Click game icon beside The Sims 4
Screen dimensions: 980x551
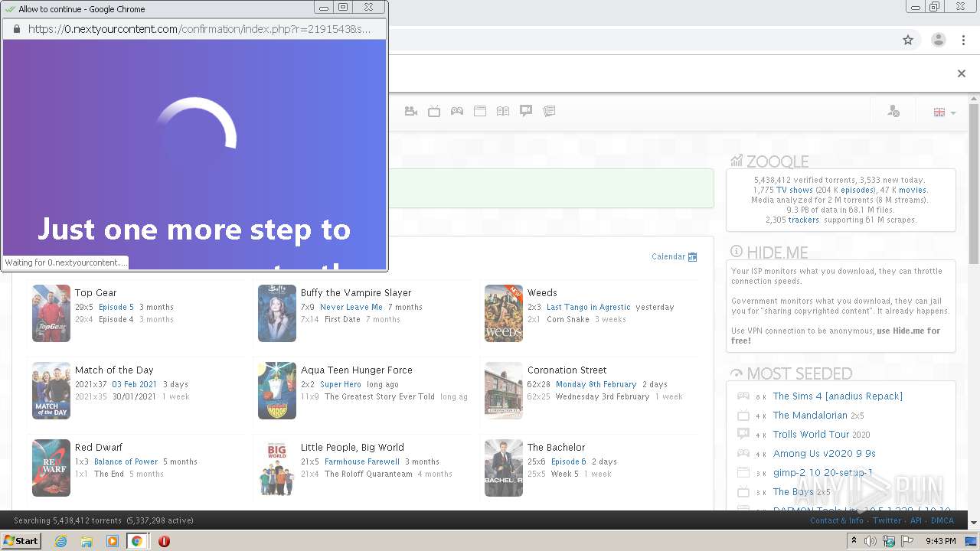(743, 396)
